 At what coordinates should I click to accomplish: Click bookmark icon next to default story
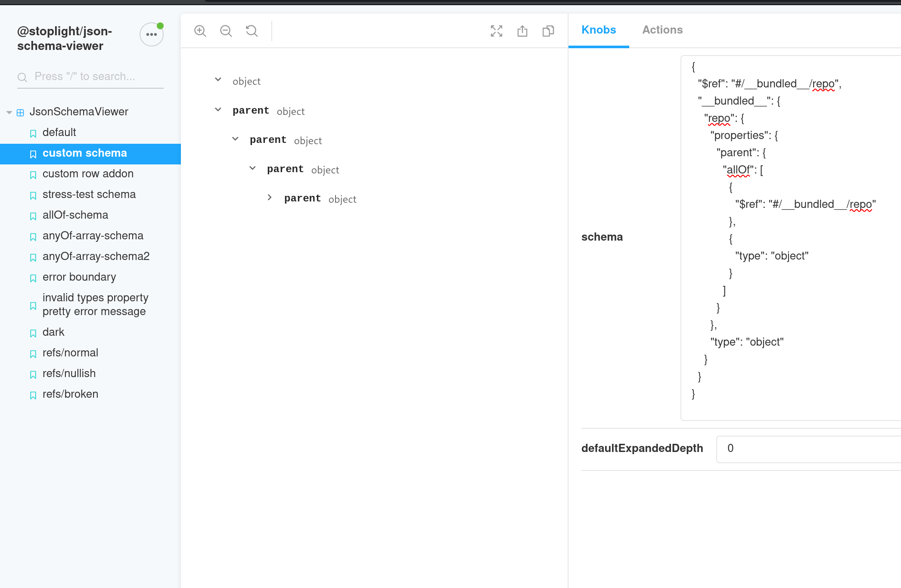(33, 133)
